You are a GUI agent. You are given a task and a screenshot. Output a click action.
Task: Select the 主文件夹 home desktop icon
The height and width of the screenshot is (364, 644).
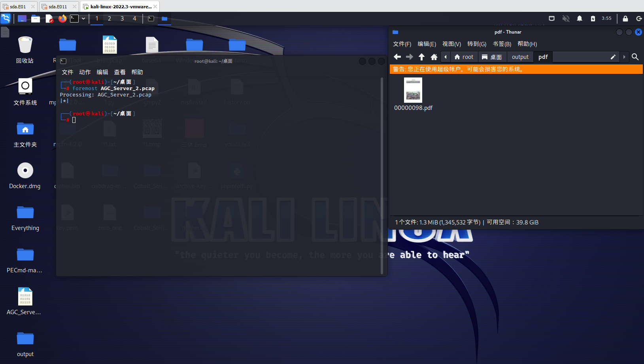pyautogui.click(x=25, y=134)
